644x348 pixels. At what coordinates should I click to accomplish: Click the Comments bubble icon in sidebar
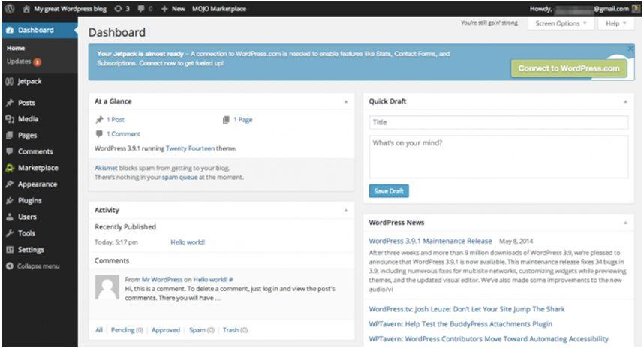[10, 151]
